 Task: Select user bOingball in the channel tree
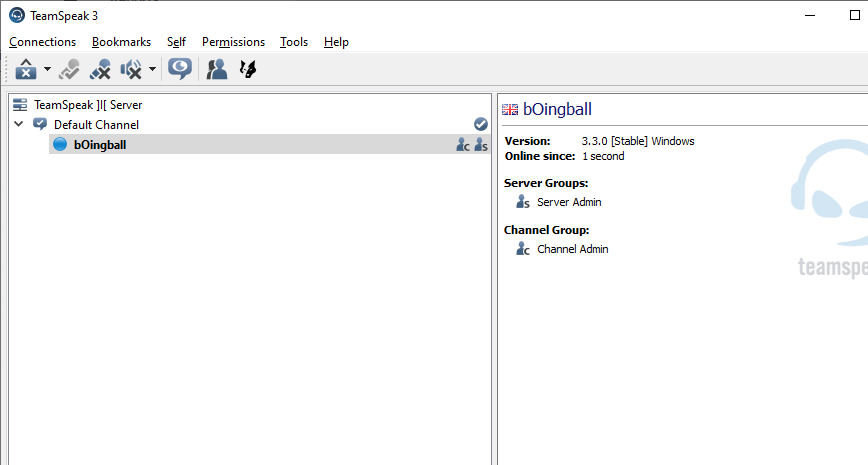(x=270, y=144)
